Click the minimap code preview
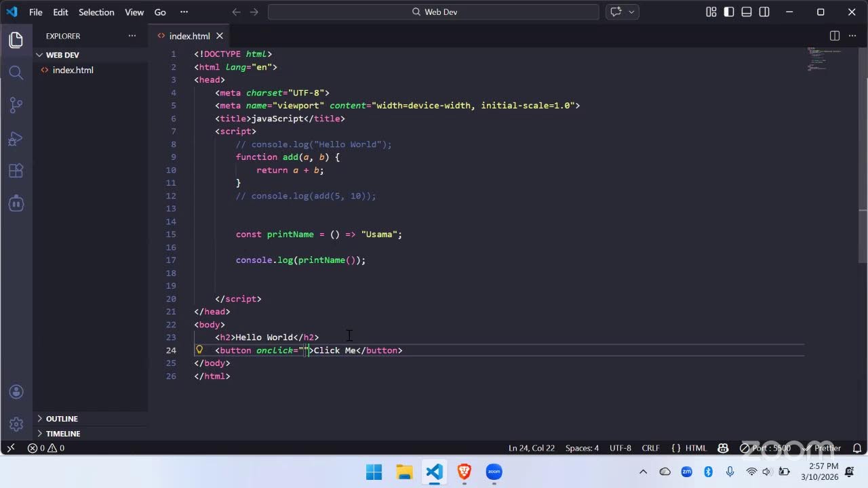868x488 pixels. click(x=823, y=59)
